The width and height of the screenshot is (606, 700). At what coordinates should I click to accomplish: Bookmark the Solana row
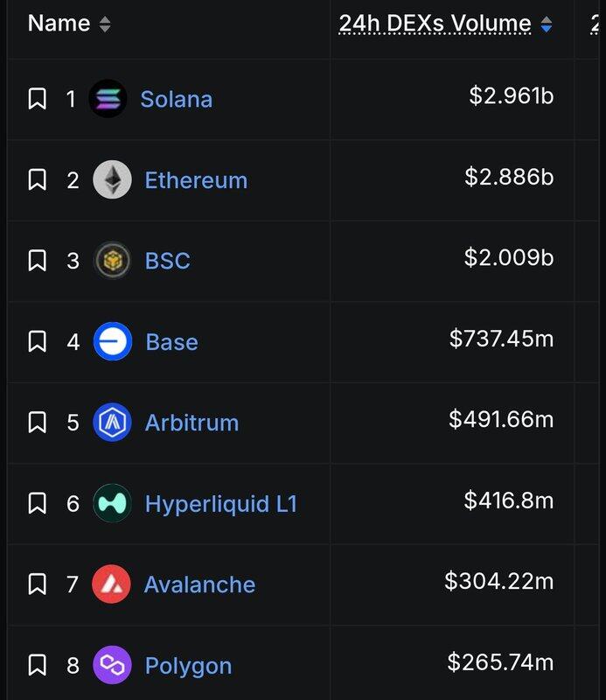coord(37,99)
